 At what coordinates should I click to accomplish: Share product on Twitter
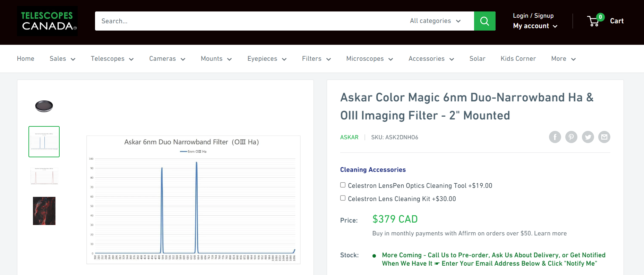tap(588, 137)
